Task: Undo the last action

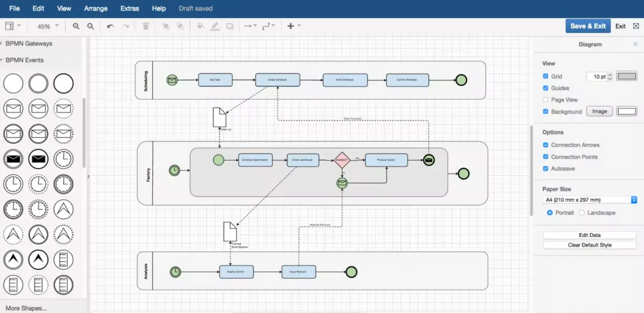Action: [x=110, y=26]
